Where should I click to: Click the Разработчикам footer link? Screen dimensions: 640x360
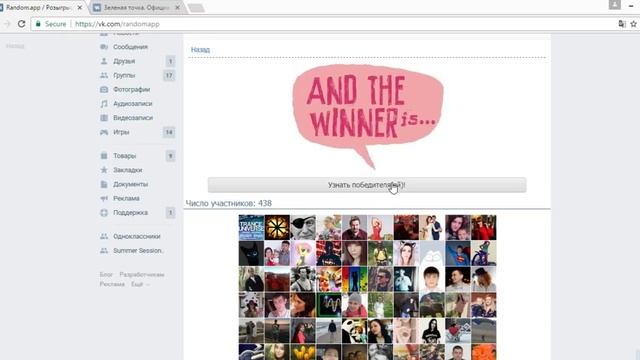142,275
